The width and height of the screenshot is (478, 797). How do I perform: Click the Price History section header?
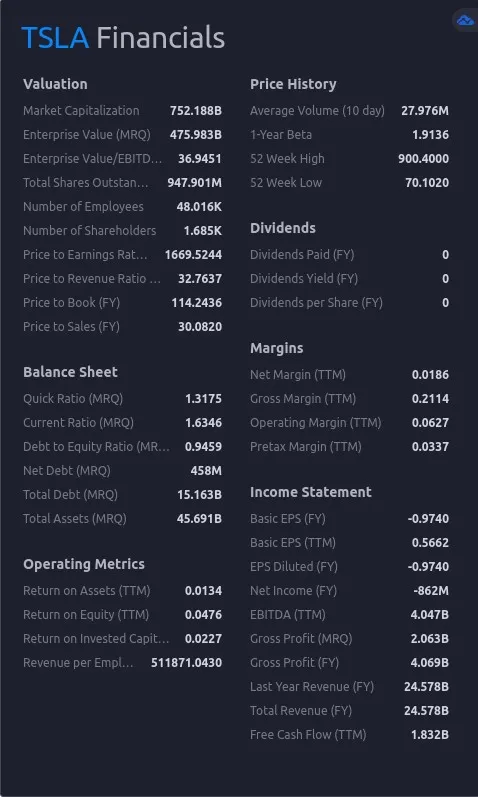coord(293,84)
